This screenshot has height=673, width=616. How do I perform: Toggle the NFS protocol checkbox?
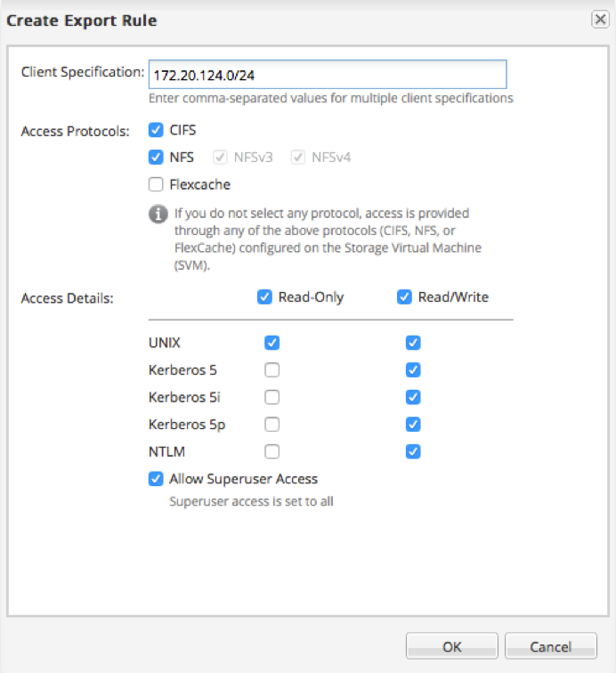click(x=156, y=158)
